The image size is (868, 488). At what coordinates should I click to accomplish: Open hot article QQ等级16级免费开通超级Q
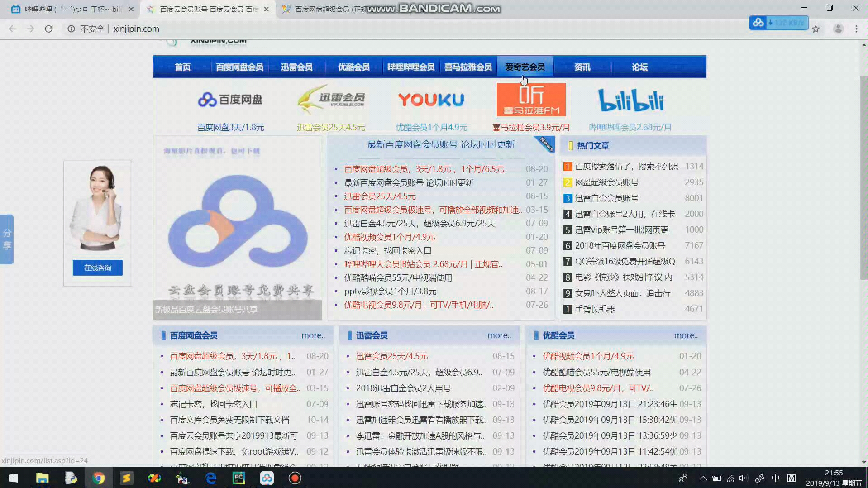[625, 262]
